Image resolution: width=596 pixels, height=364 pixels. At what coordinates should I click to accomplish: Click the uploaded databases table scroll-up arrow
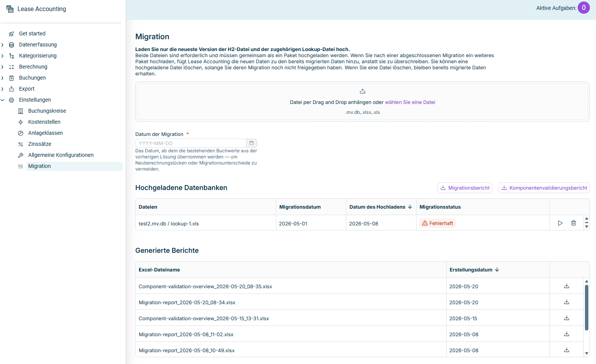click(x=586, y=219)
